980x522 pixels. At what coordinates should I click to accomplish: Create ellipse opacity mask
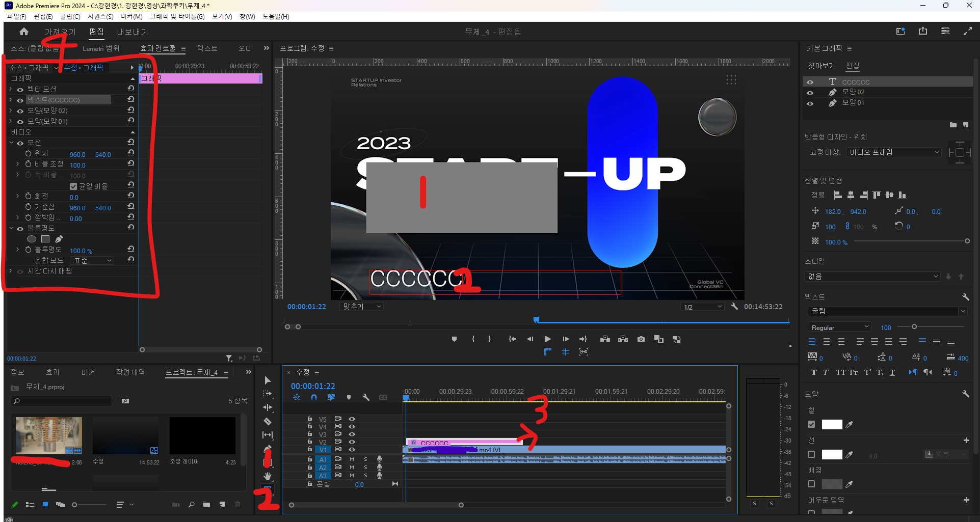[32, 239]
